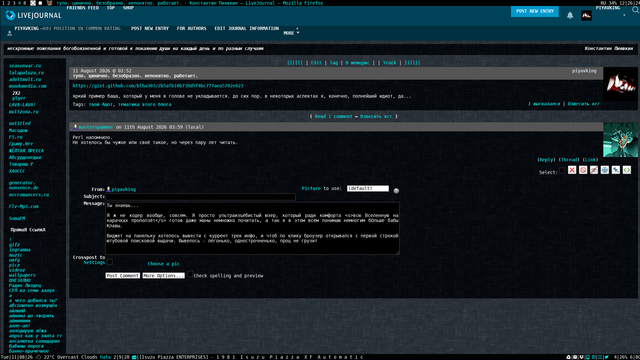Open the notifications bell
This screenshot has height=360, width=640.
[570, 16]
